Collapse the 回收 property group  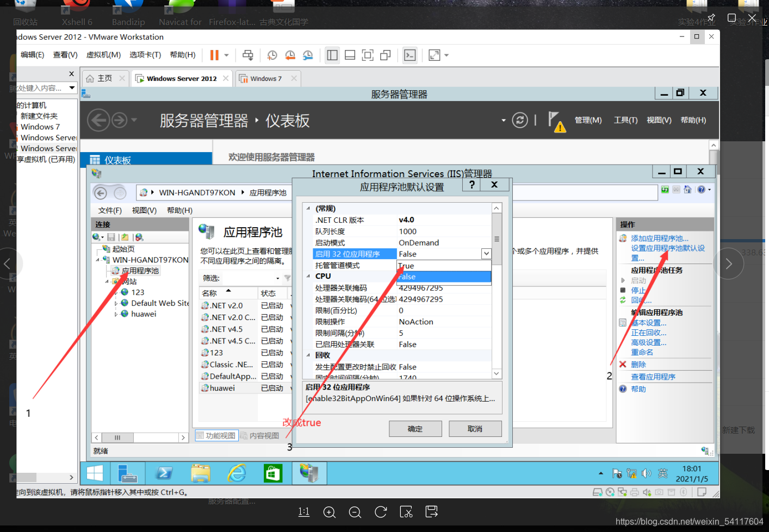308,355
